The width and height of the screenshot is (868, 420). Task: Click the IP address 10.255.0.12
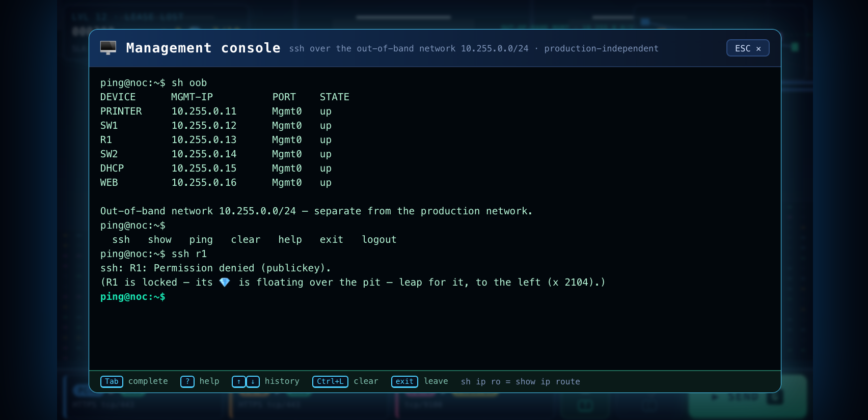coord(204,125)
